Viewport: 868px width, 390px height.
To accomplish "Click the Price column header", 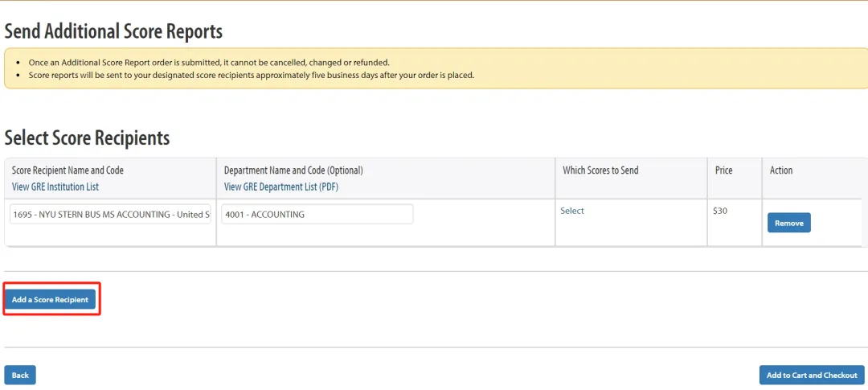I will 723,170.
